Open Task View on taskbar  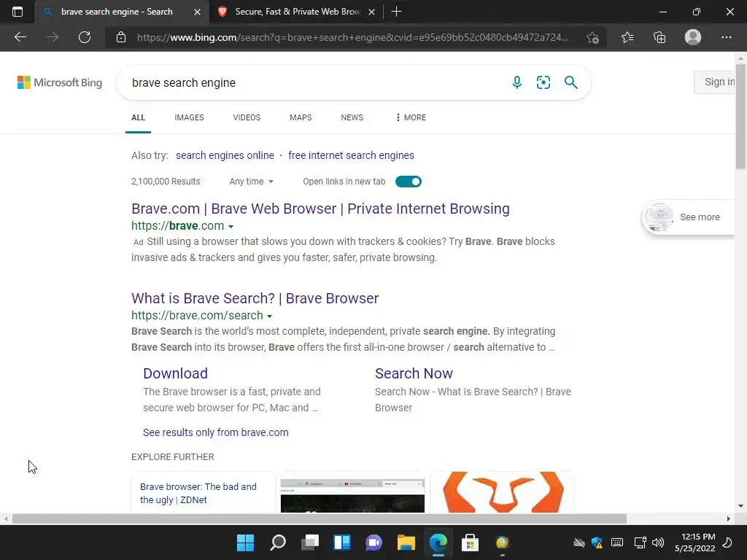point(309,542)
